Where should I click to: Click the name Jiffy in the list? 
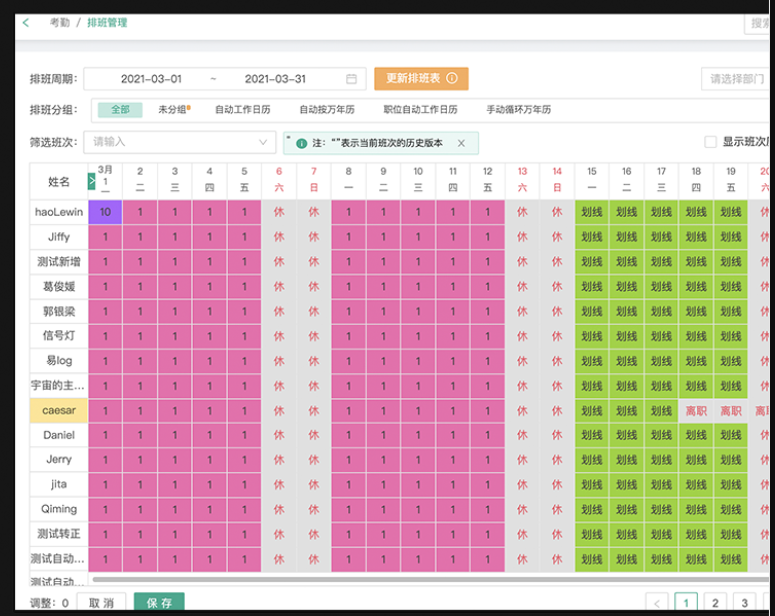pos(59,237)
